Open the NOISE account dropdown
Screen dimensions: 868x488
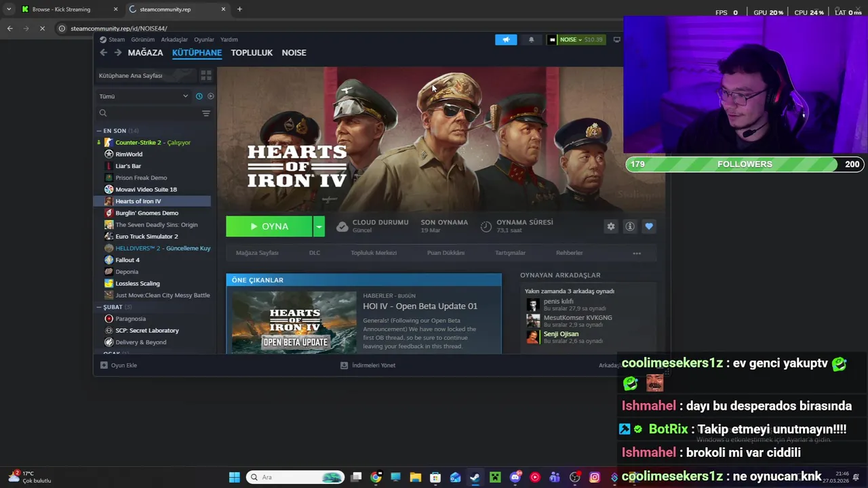click(576, 39)
